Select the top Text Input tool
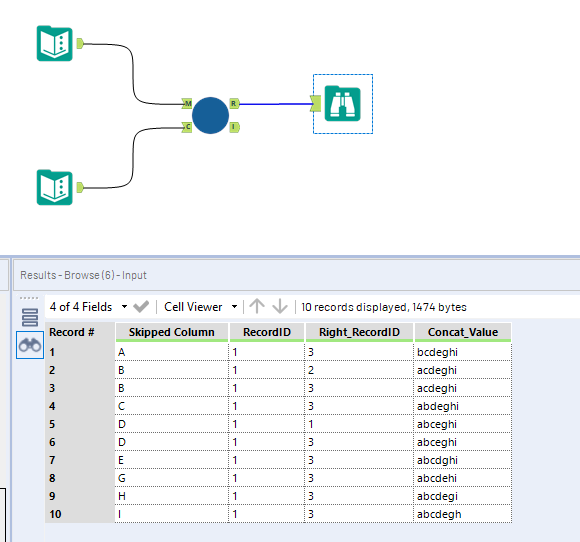The height and width of the screenshot is (542, 580). 55,43
